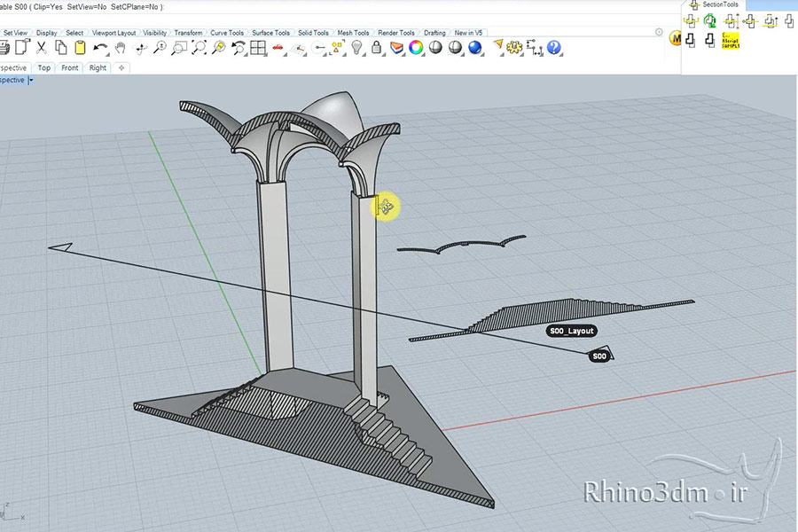Click the padlock Lock Objects icon

(x=377, y=48)
